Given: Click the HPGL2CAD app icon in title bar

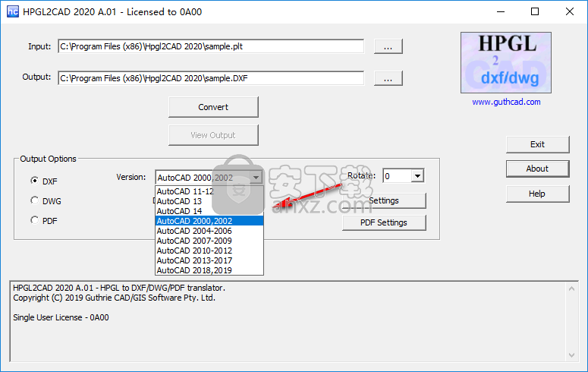Looking at the screenshot, I should tap(13, 11).
